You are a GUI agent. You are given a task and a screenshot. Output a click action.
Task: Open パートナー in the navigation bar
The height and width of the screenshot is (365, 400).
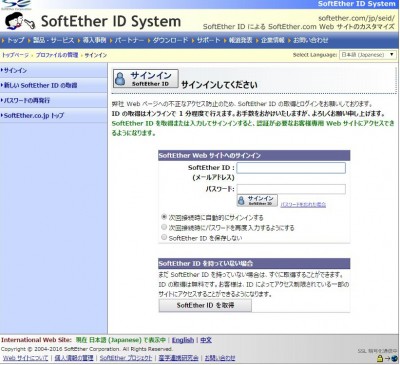click(129, 40)
